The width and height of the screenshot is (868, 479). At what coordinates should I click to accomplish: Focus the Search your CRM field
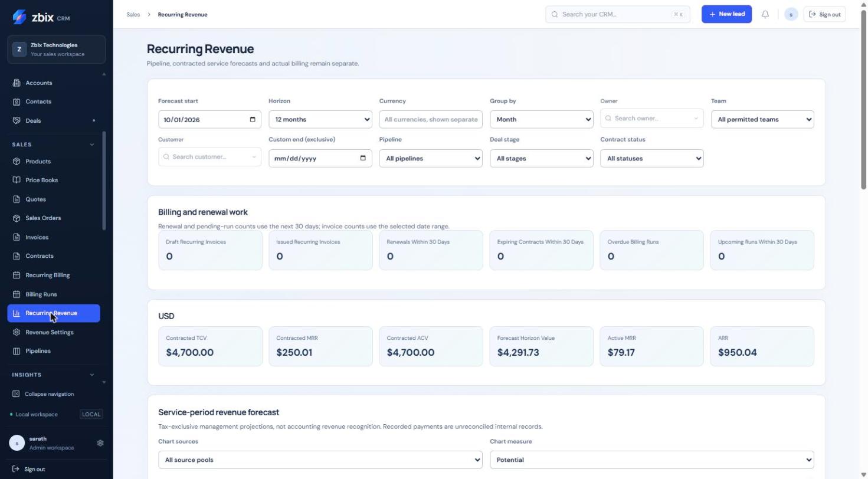pos(618,14)
